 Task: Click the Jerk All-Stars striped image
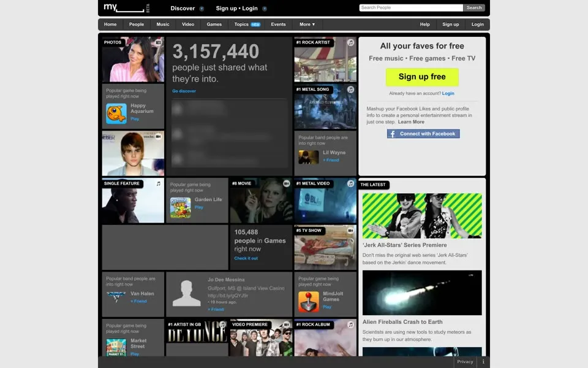pyautogui.click(x=422, y=215)
